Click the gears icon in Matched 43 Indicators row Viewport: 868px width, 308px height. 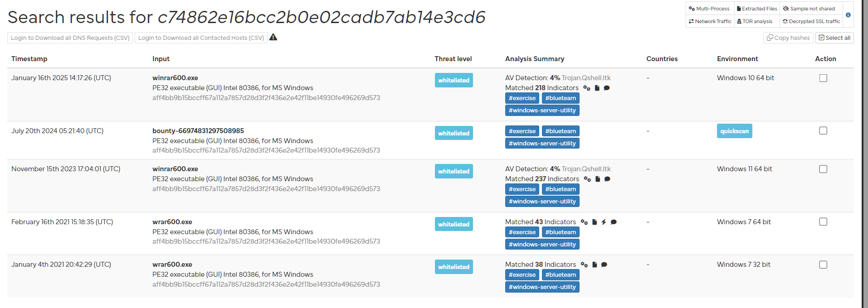click(x=584, y=222)
